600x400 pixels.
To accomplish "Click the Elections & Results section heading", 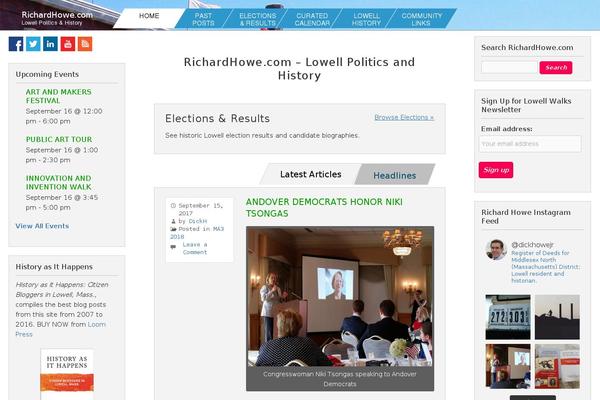I will pos(217,119).
